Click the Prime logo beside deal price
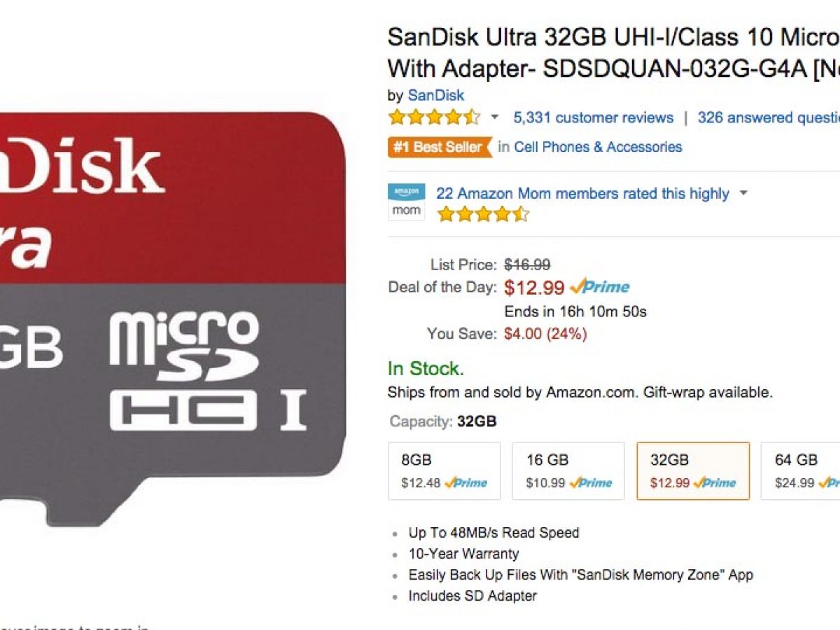 [600, 287]
